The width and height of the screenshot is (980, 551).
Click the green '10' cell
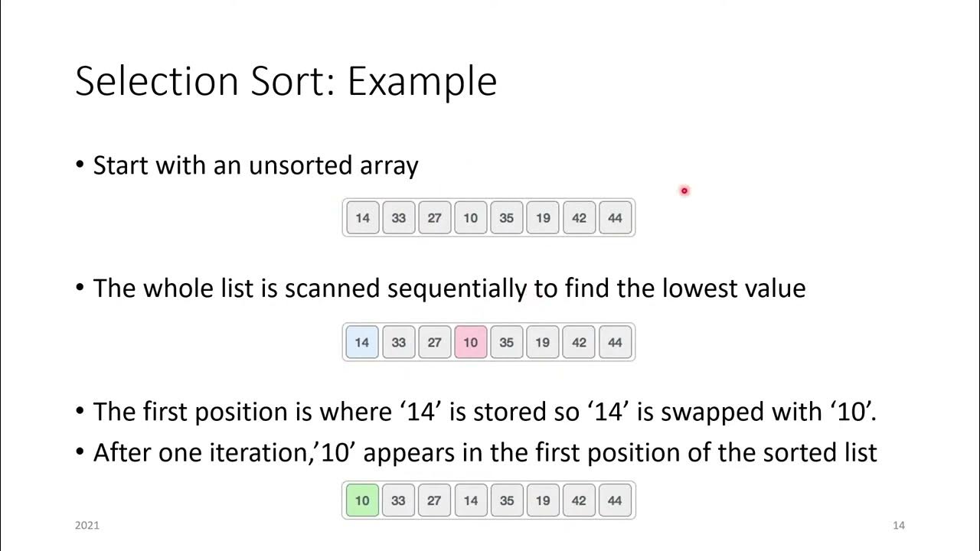point(362,500)
